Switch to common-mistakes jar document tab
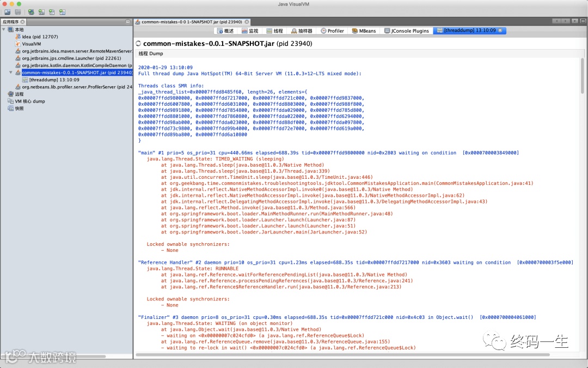Viewport: 588px width, 368px height. 192,22
